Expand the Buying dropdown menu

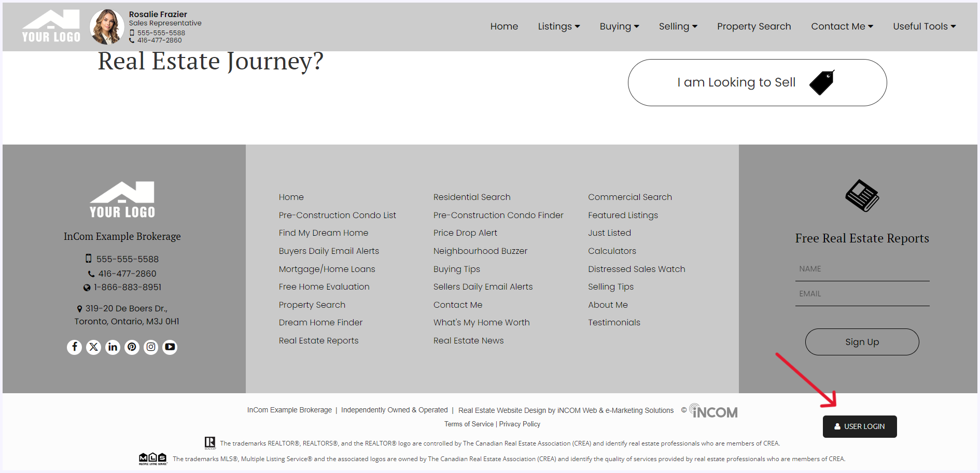pos(619,26)
